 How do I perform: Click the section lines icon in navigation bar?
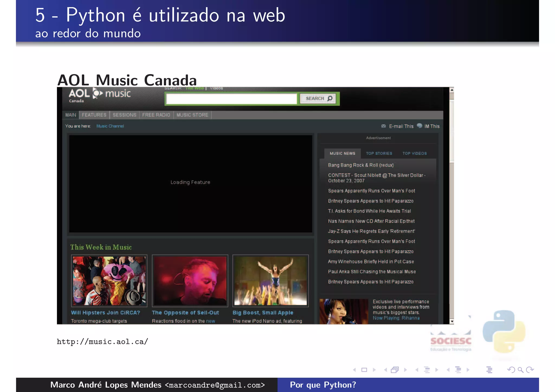coord(458,370)
